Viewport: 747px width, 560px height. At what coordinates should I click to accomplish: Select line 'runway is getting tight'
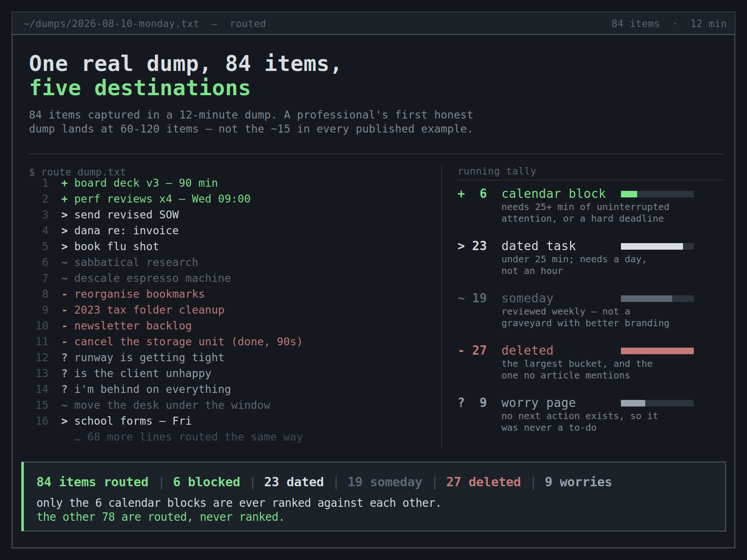(x=149, y=357)
